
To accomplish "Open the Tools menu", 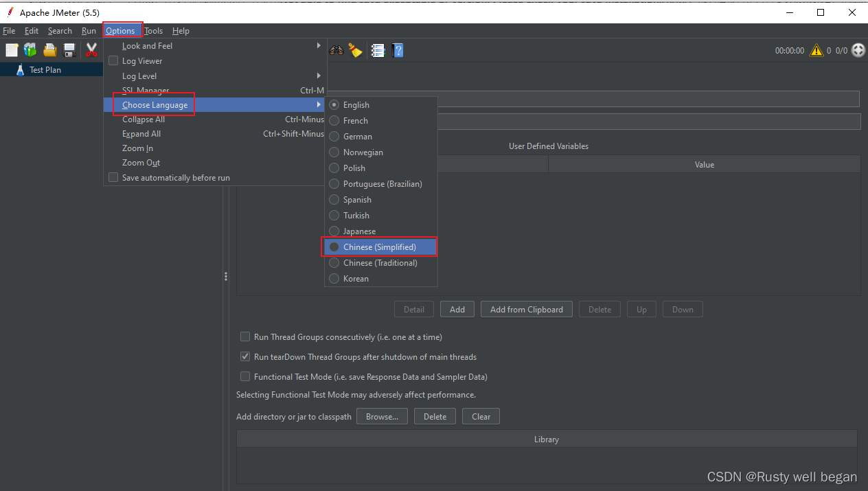I will click(154, 31).
